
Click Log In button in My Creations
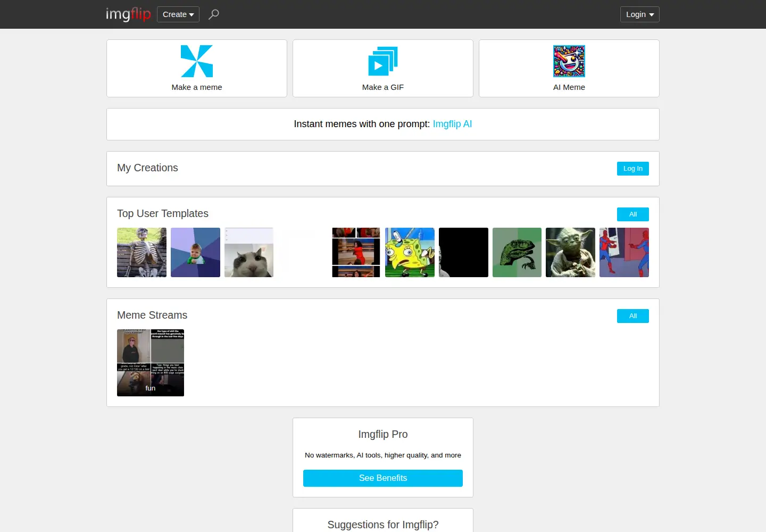tap(633, 169)
